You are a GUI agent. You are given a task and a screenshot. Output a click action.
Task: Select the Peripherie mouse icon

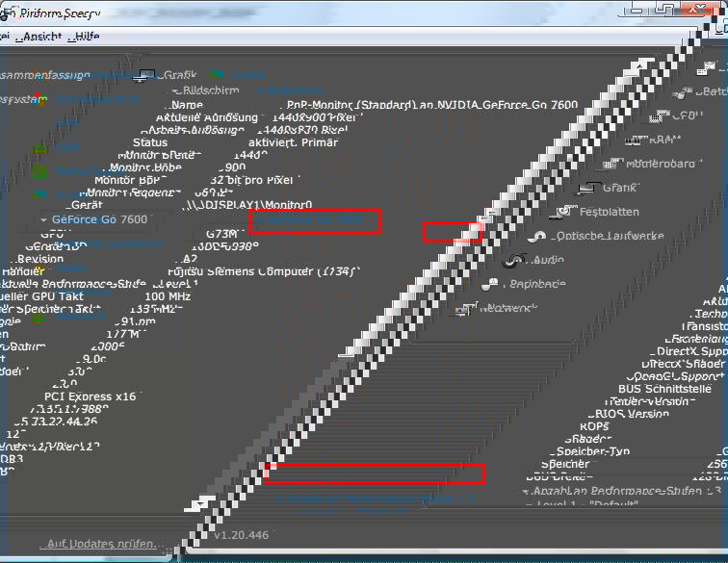[x=489, y=284]
